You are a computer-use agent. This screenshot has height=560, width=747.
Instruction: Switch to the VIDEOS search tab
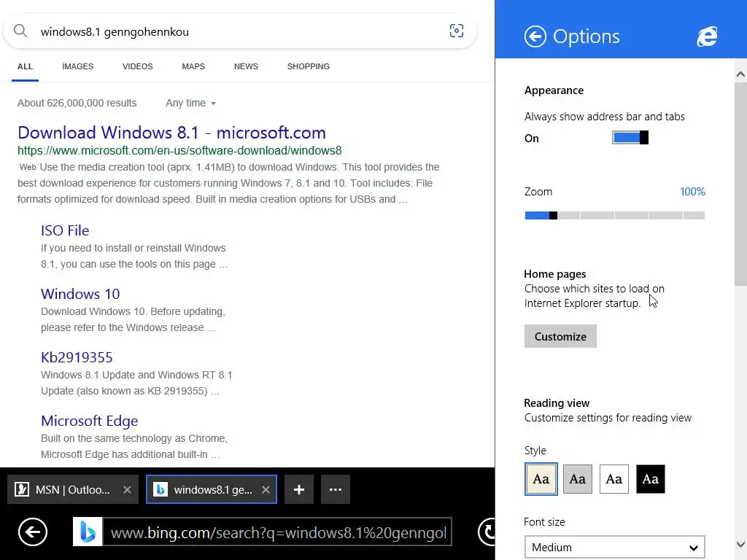[x=138, y=66]
